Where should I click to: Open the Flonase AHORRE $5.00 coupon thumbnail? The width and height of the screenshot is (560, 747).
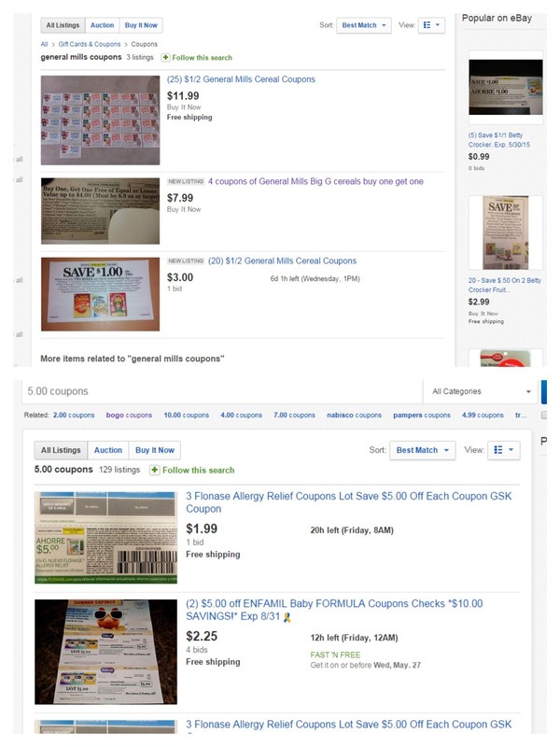pos(105,538)
